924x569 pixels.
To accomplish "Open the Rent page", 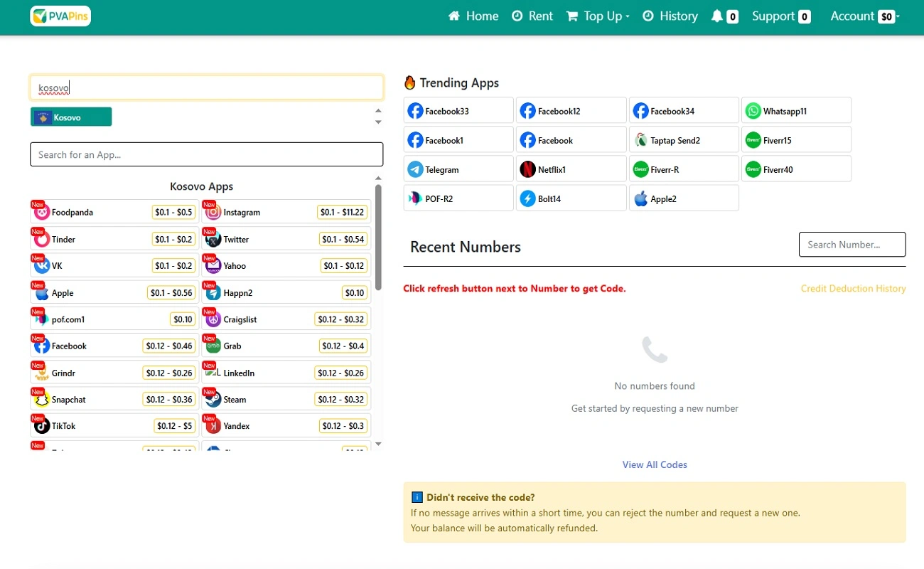I will pos(532,16).
